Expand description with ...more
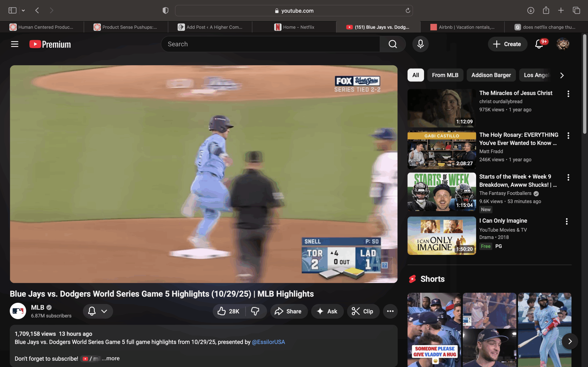 pos(111,358)
